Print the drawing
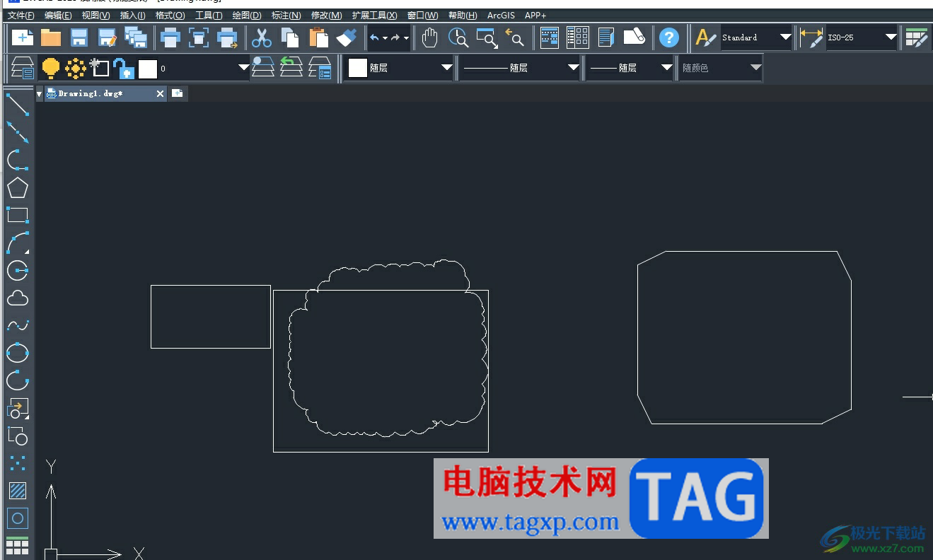Image resolution: width=933 pixels, height=560 pixels. tap(170, 37)
